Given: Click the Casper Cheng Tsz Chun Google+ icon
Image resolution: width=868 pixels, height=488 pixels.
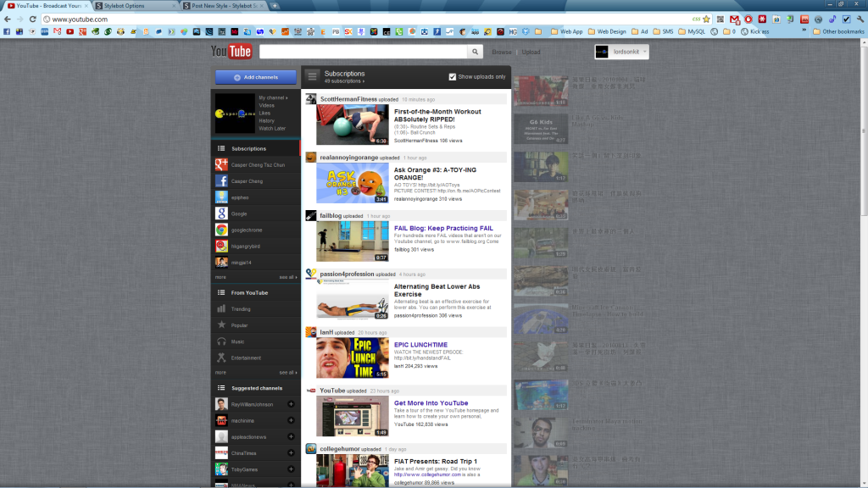Looking at the screenshot, I should click(221, 164).
